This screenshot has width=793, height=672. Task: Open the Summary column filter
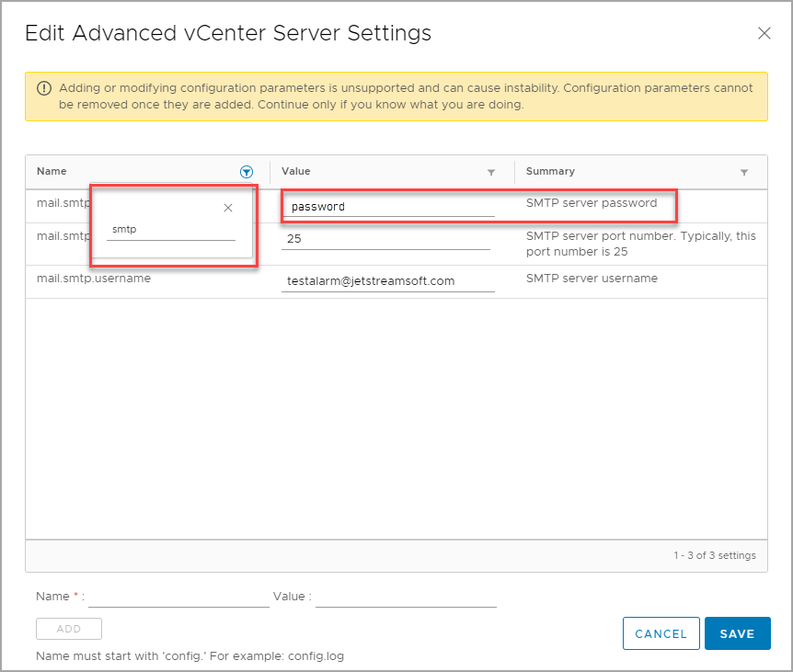(743, 172)
